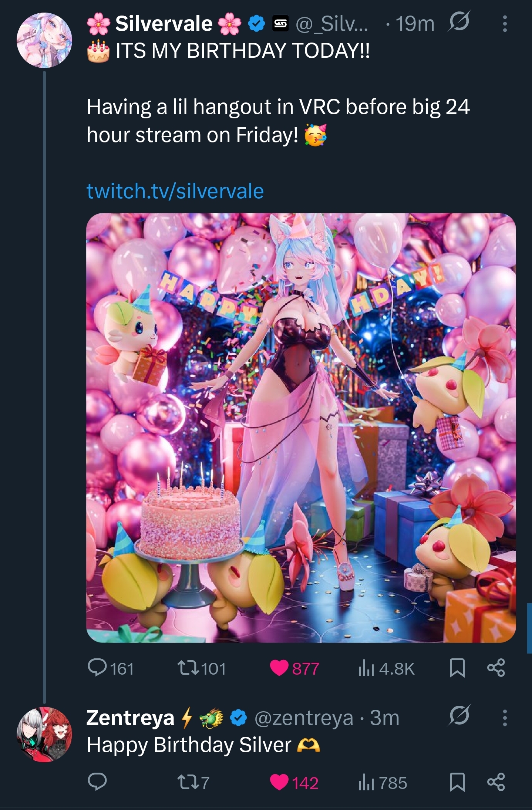Reply to Silvervale's birthday post
532x810 pixels.
97,668
